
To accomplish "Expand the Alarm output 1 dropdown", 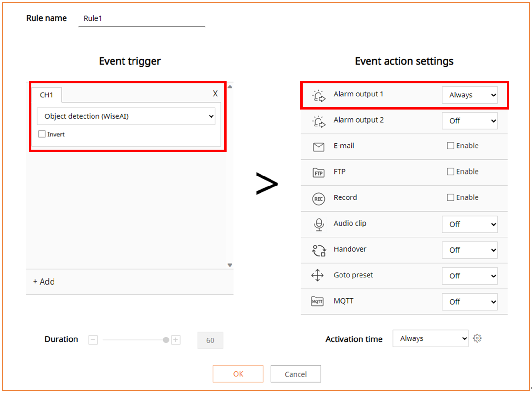I will tap(469, 95).
